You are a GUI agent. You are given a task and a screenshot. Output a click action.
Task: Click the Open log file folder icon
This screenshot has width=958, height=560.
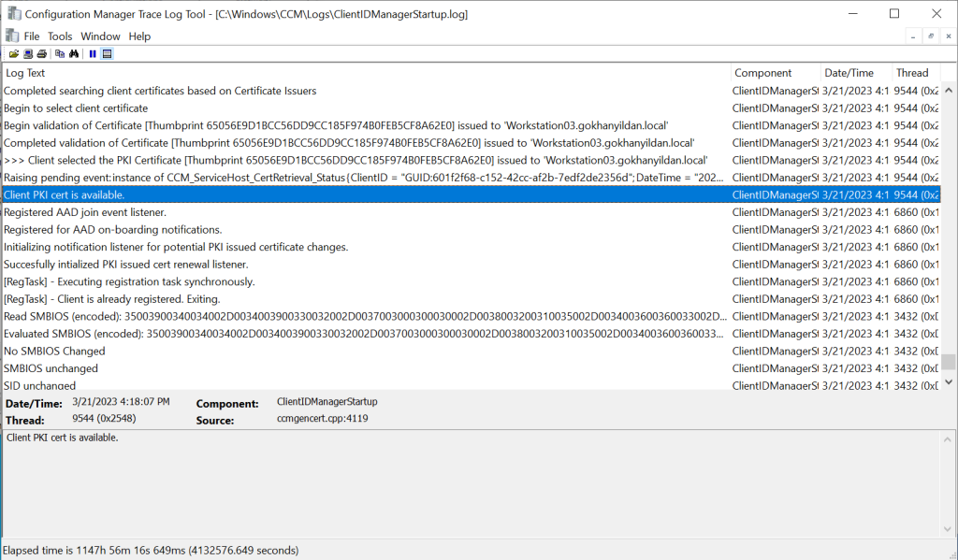13,53
